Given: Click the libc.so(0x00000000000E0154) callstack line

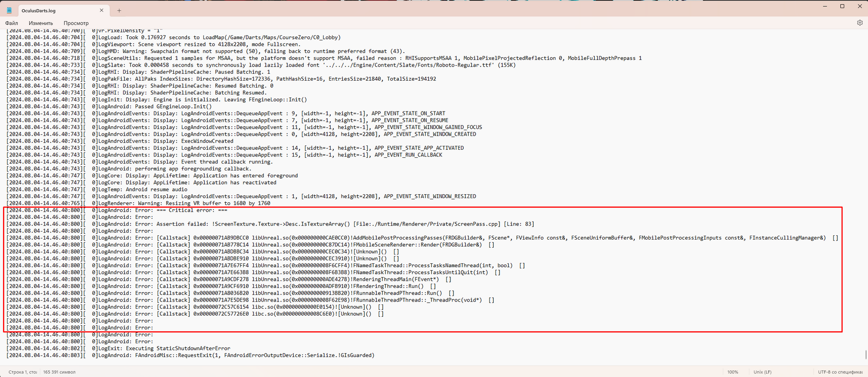Looking at the screenshot, I should tap(195, 307).
